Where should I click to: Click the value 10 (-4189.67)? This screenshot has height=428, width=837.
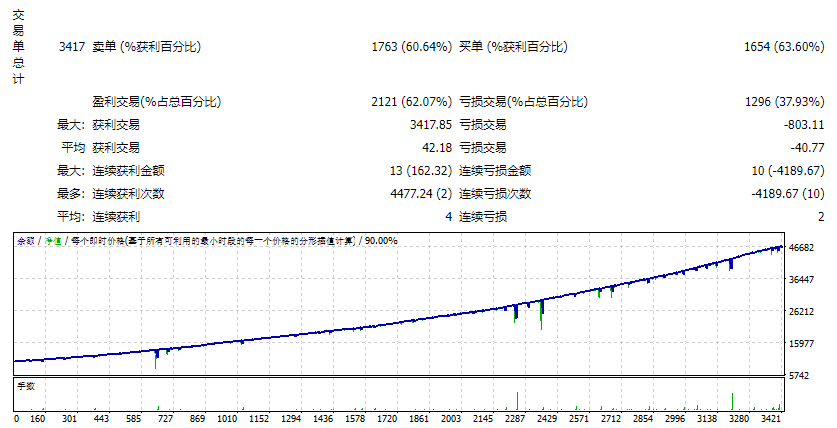(x=788, y=171)
